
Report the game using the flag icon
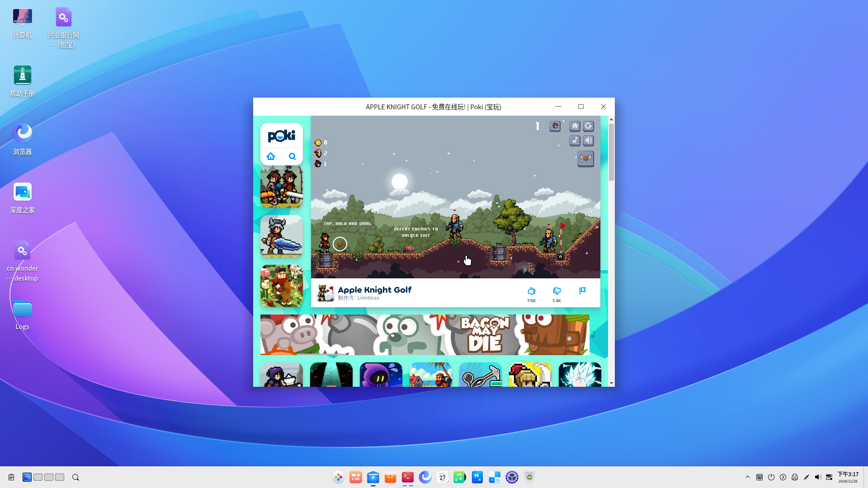(x=583, y=291)
